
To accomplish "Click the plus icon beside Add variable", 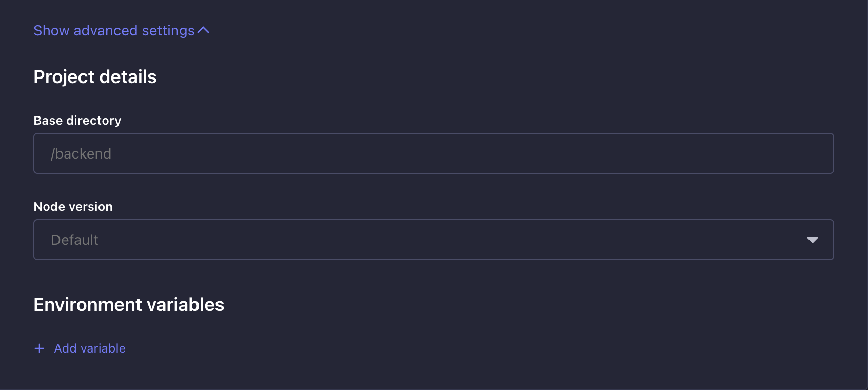I will click(39, 348).
